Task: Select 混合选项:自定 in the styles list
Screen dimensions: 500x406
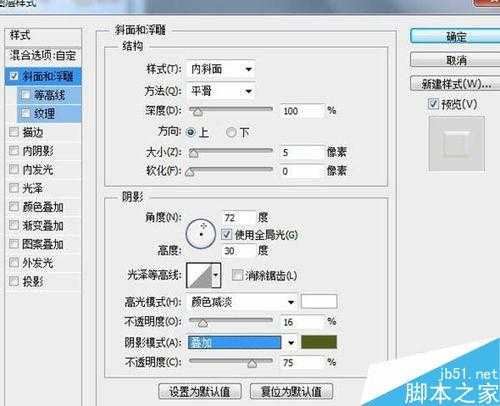Action: pos(43,55)
